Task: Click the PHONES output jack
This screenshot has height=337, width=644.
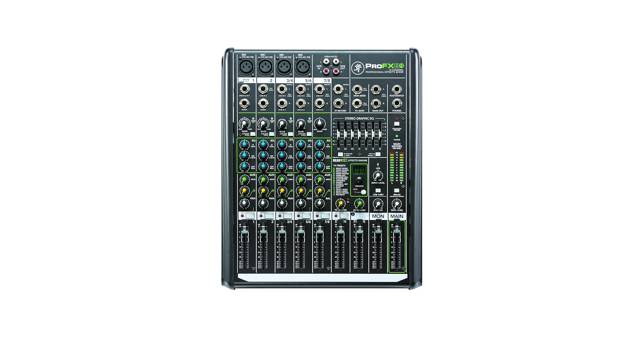Action: (x=397, y=103)
